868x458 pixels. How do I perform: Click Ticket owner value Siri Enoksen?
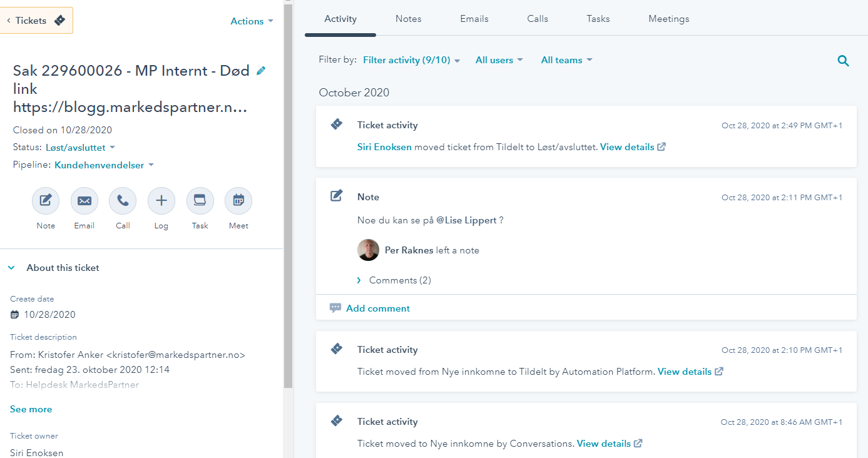pos(37,452)
